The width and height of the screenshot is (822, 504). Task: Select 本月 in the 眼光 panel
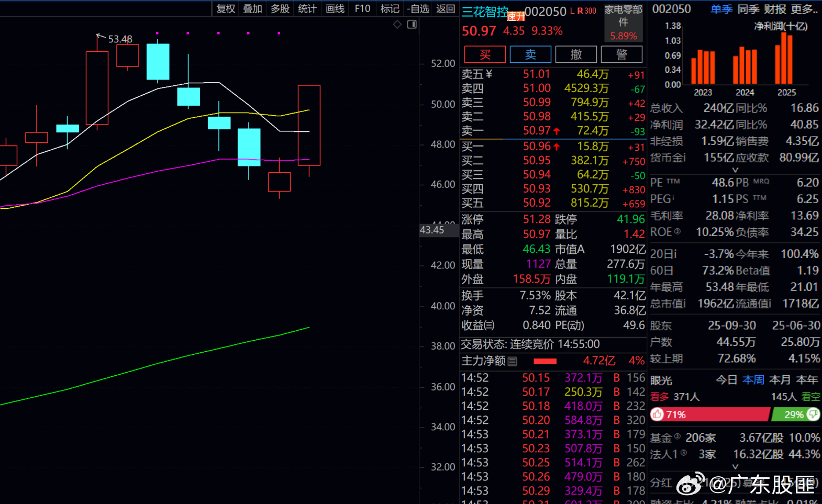(x=780, y=380)
